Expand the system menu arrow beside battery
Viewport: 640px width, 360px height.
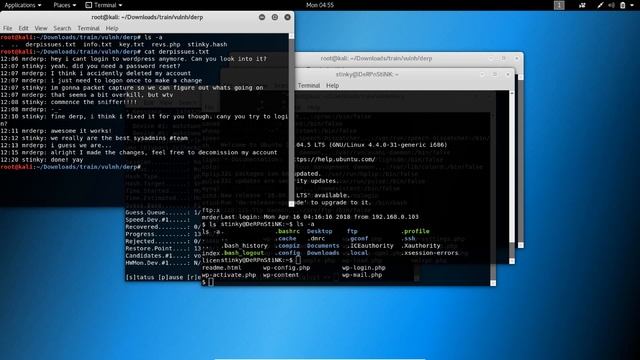(633, 5)
